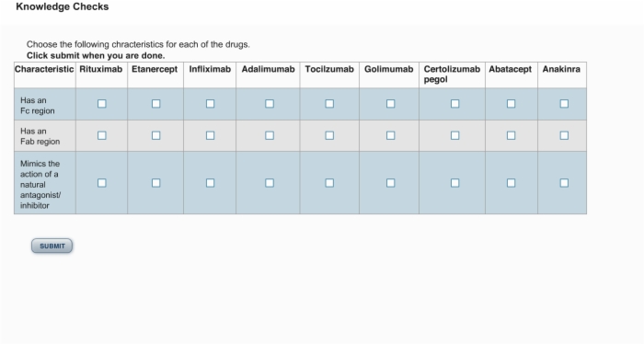Select Fab region for Golimumab
The image size is (644, 344).
coord(391,135)
